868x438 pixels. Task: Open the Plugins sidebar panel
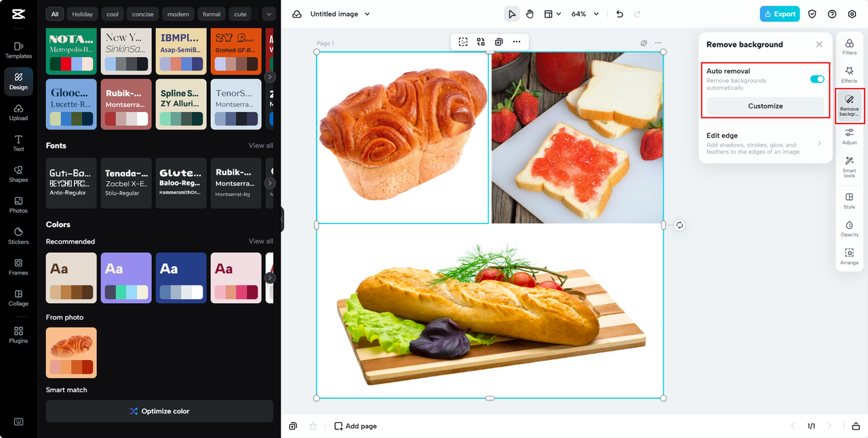(x=18, y=334)
